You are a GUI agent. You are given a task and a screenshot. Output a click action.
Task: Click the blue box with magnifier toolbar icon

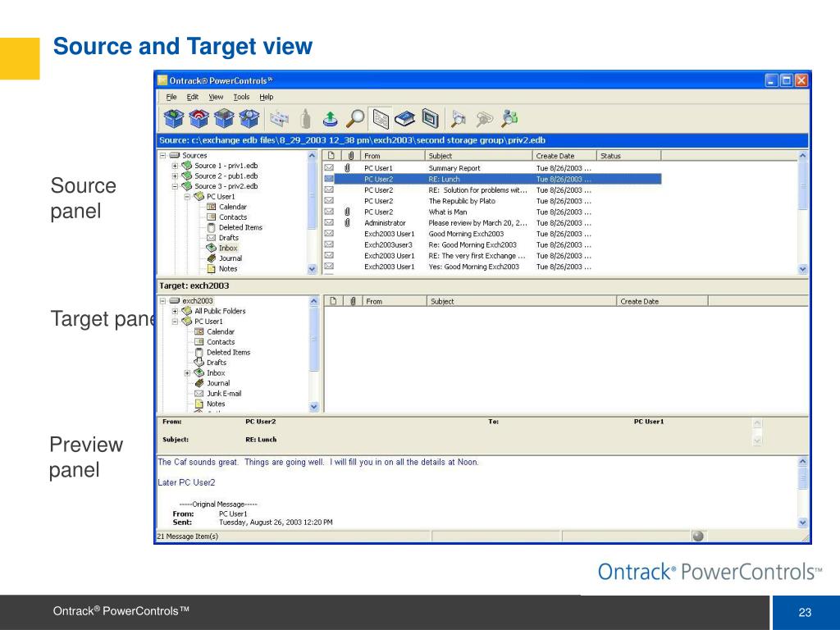[x=249, y=118]
